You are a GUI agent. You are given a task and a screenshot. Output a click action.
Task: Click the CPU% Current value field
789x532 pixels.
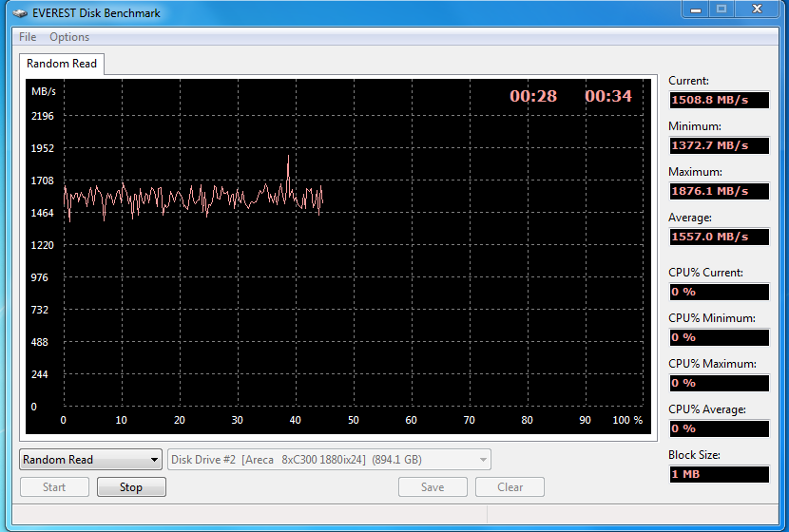(x=719, y=292)
